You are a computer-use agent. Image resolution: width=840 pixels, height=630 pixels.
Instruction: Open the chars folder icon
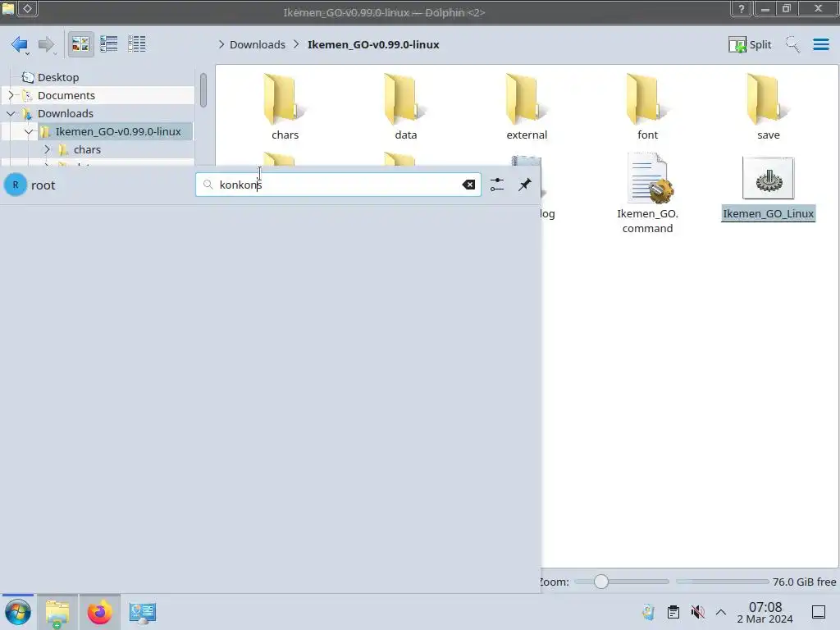285,99
